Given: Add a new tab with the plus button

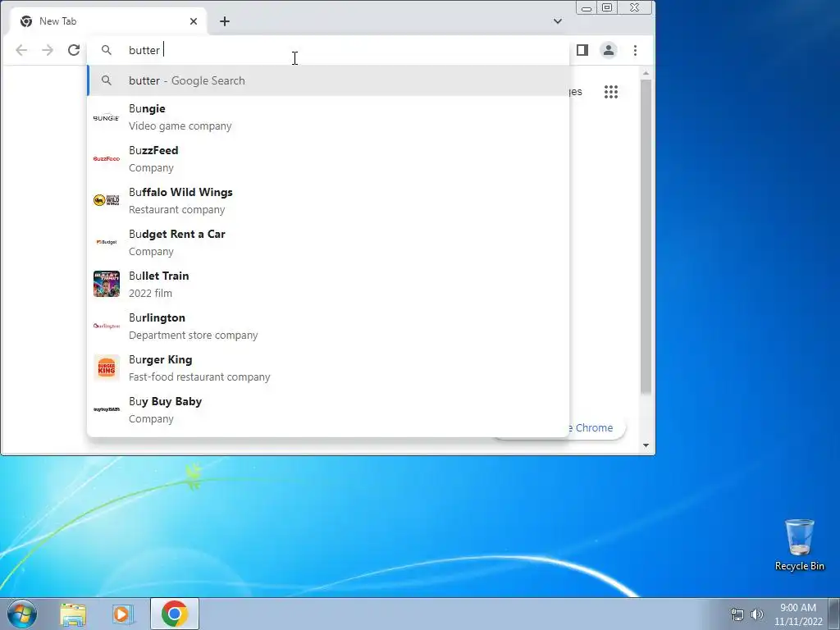Looking at the screenshot, I should pos(225,21).
